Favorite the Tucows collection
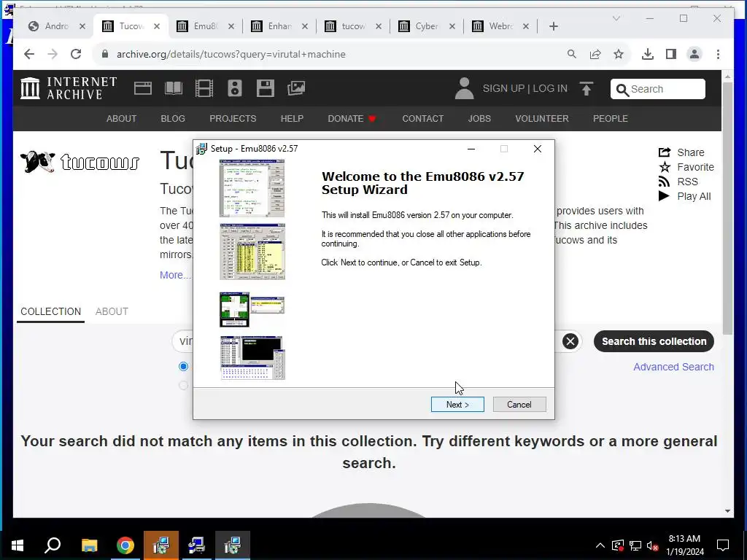Screen dimensions: 747x560 click(686, 167)
